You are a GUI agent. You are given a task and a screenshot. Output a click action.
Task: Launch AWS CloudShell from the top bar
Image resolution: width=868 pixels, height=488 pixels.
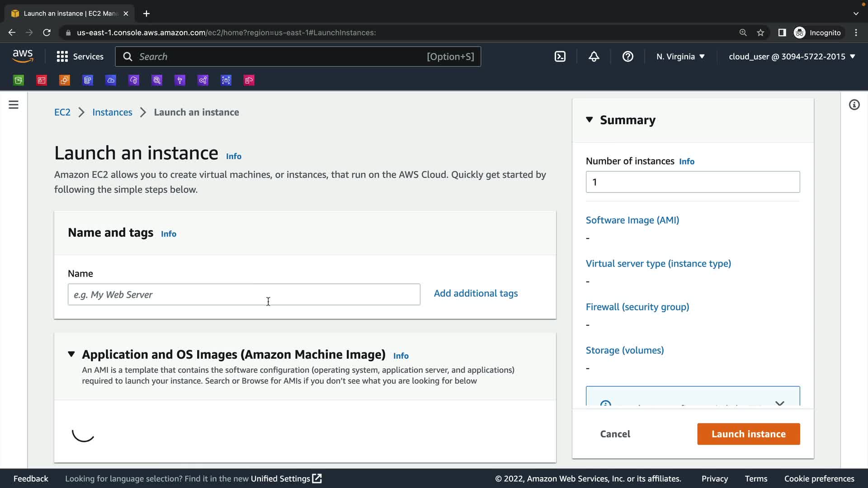560,56
